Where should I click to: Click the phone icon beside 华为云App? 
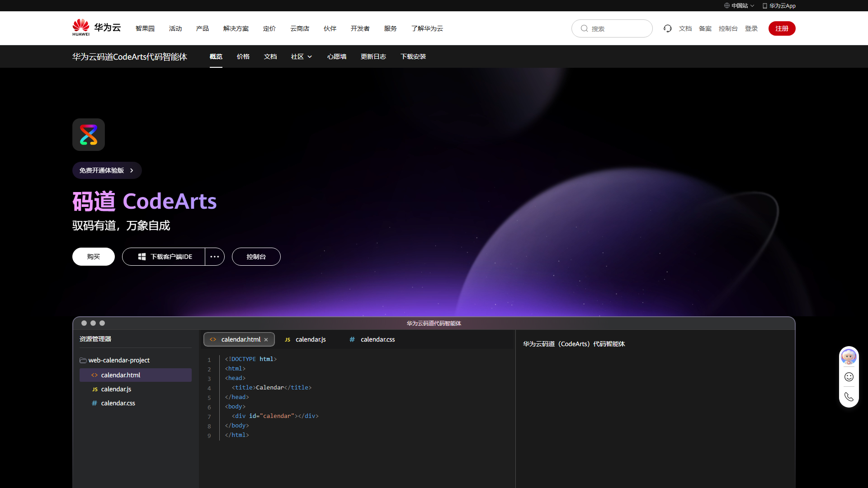[765, 6]
